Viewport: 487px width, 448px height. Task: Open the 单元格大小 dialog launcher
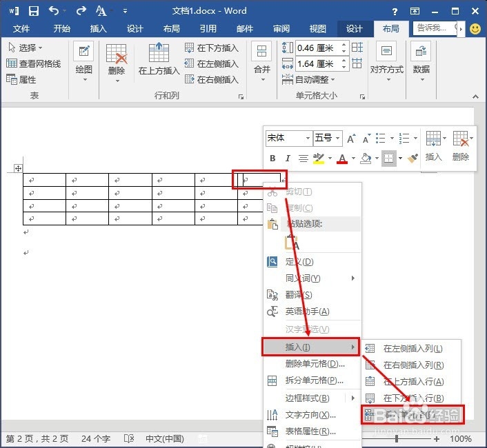(362, 96)
